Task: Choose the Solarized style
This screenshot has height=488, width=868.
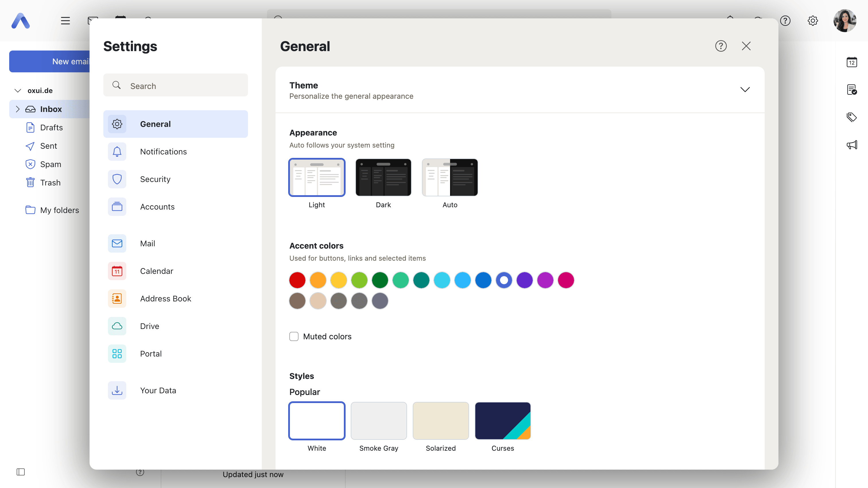Action: [440, 421]
